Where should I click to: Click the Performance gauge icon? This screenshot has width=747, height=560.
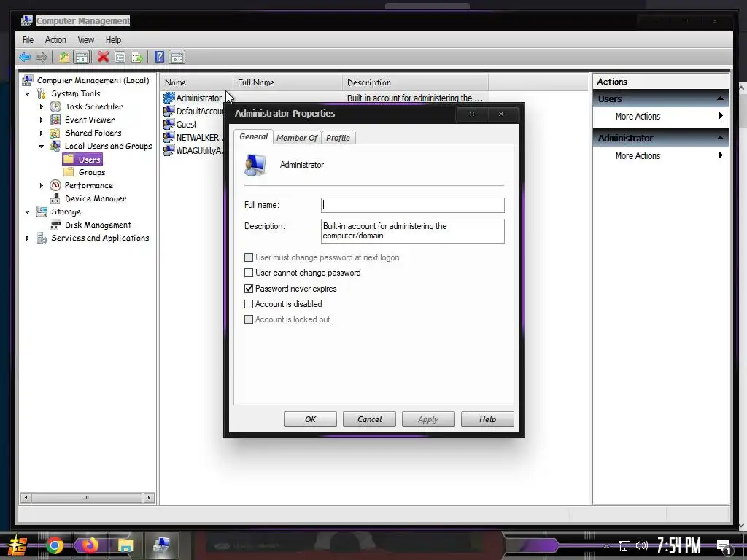(x=55, y=185)
